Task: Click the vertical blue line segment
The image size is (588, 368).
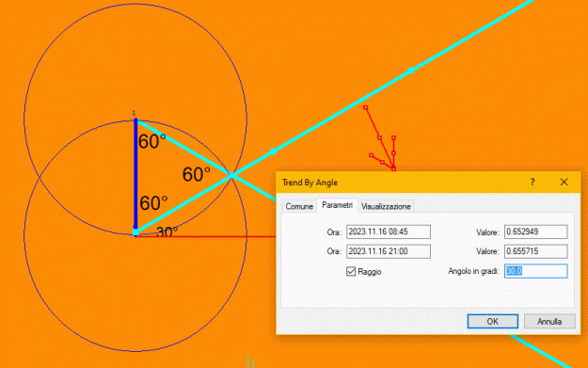Action: [x=135, y=176]
